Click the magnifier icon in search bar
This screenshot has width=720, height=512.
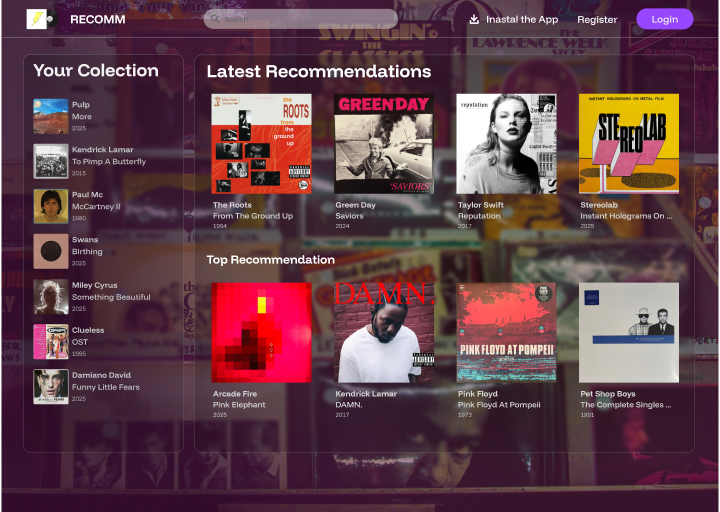click(215, 19)
